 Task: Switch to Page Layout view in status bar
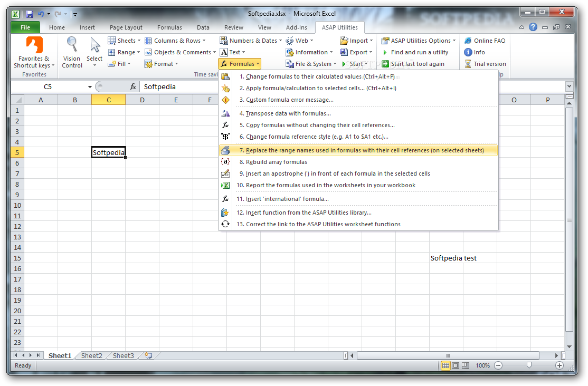pyautogui.click(x=456, y=365)
